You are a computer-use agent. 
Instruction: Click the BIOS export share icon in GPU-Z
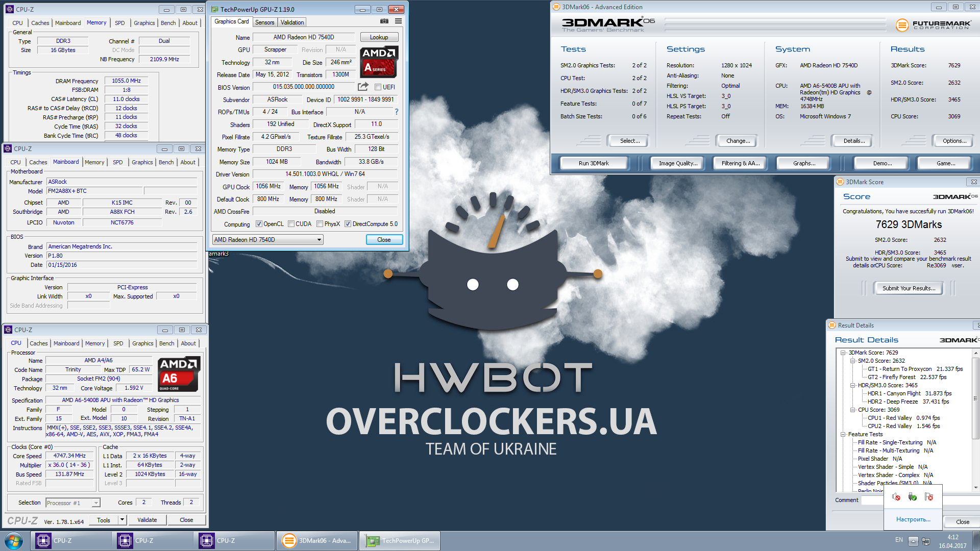363,87
